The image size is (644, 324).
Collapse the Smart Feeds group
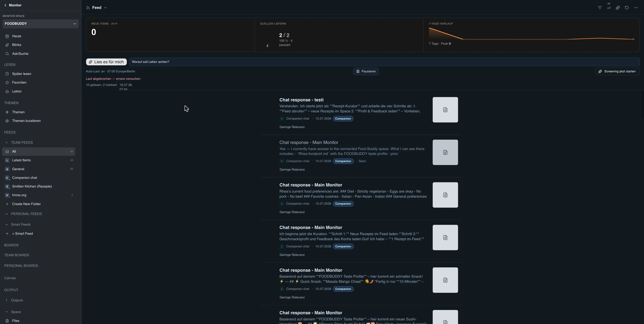[x=7, y=225]
